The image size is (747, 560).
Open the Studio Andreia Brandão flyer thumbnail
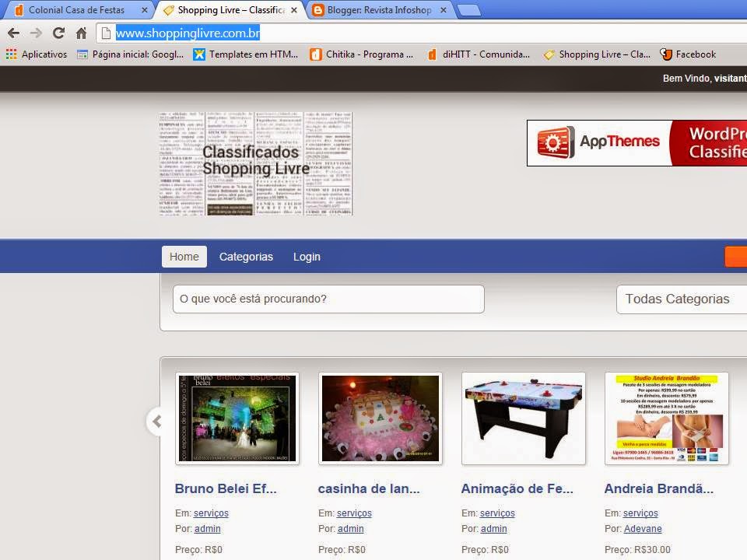[x=667, y=418]
